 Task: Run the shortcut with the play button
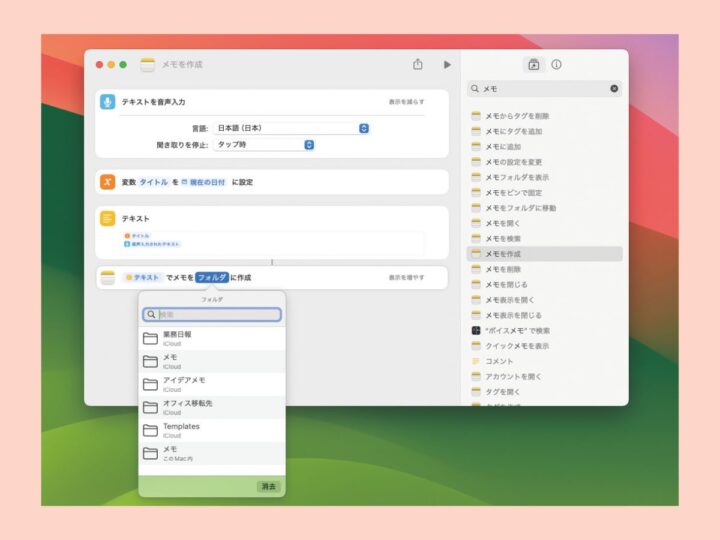[447, 65]
